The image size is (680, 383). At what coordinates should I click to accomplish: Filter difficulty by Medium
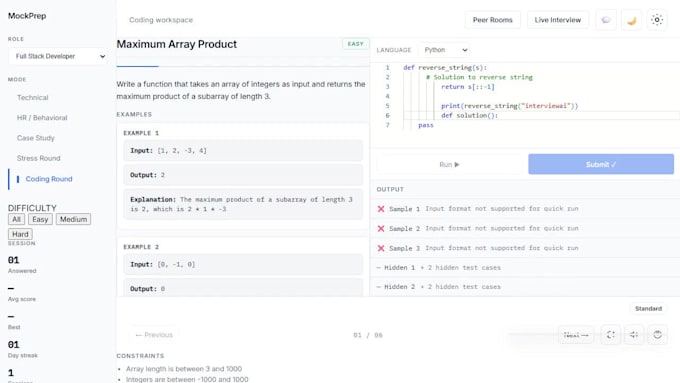tap(73, 219)
